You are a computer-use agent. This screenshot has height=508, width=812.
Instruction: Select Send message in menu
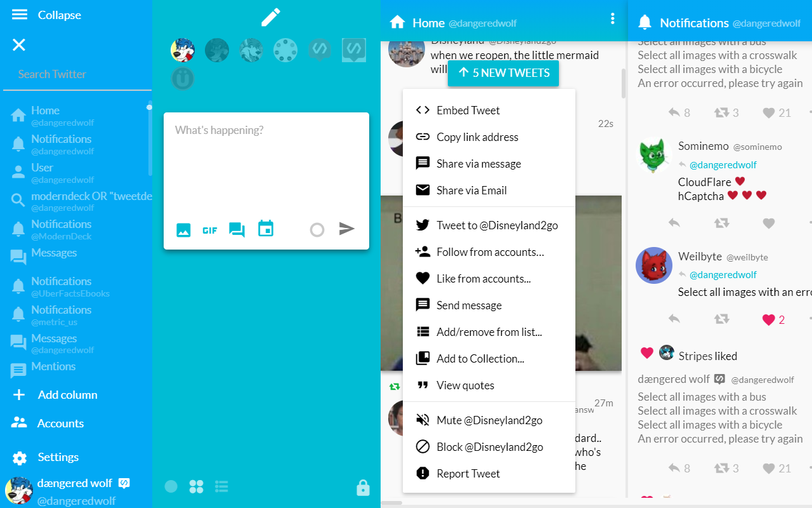(x=489, y=305)
